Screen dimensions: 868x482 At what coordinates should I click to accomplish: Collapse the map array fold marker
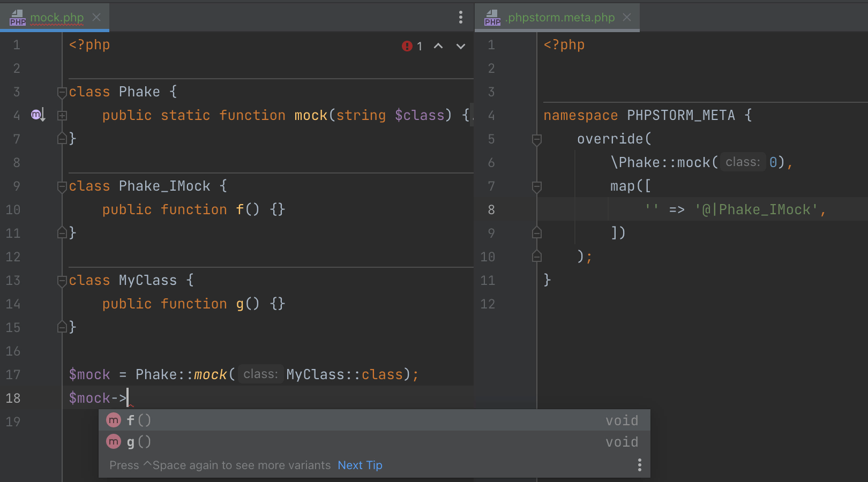pyautogui.click(x=536, y=186)
